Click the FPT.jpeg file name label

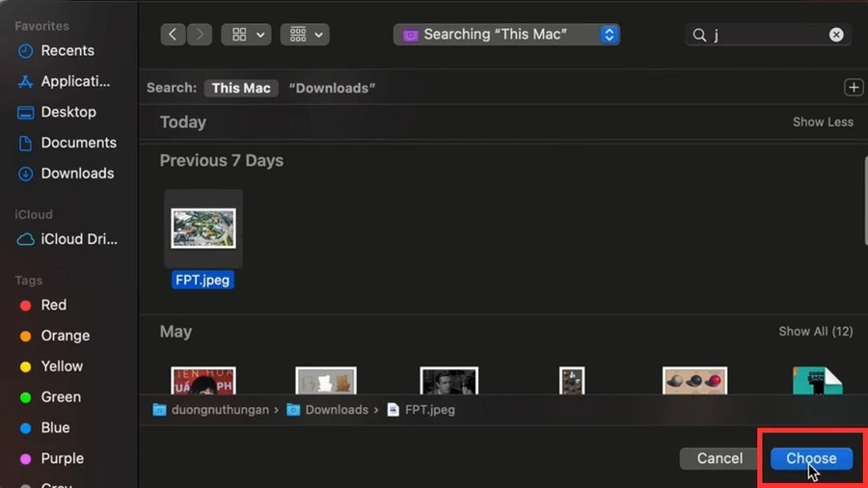[203, 280]
